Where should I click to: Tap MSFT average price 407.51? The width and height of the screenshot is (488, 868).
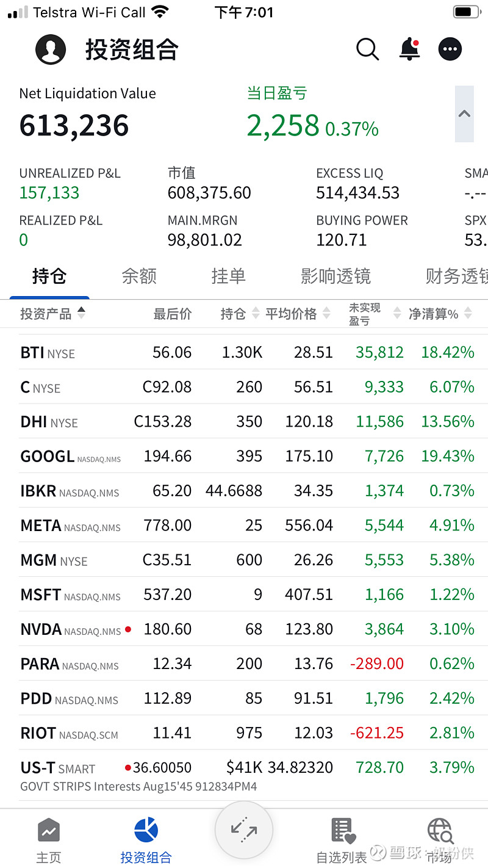309,595
